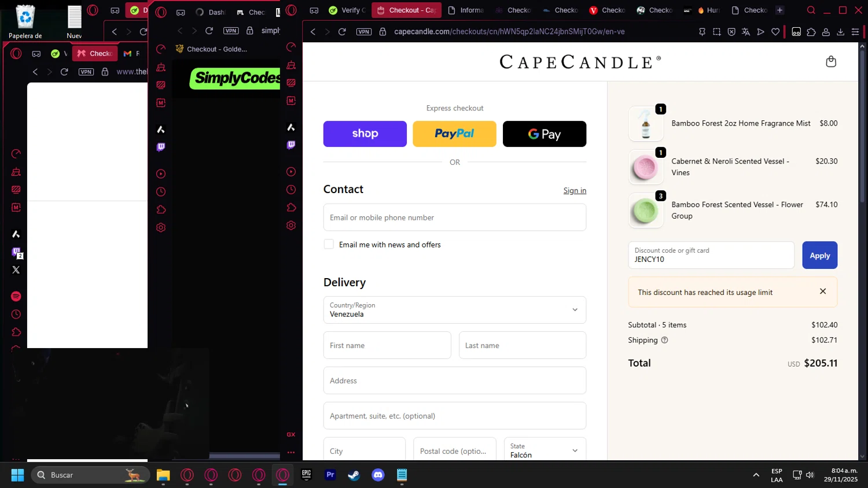This screenshot has width=868, height=488.
Task: Open Twitch in the CapeCandle window sidebar
Action: coord(291,145)
